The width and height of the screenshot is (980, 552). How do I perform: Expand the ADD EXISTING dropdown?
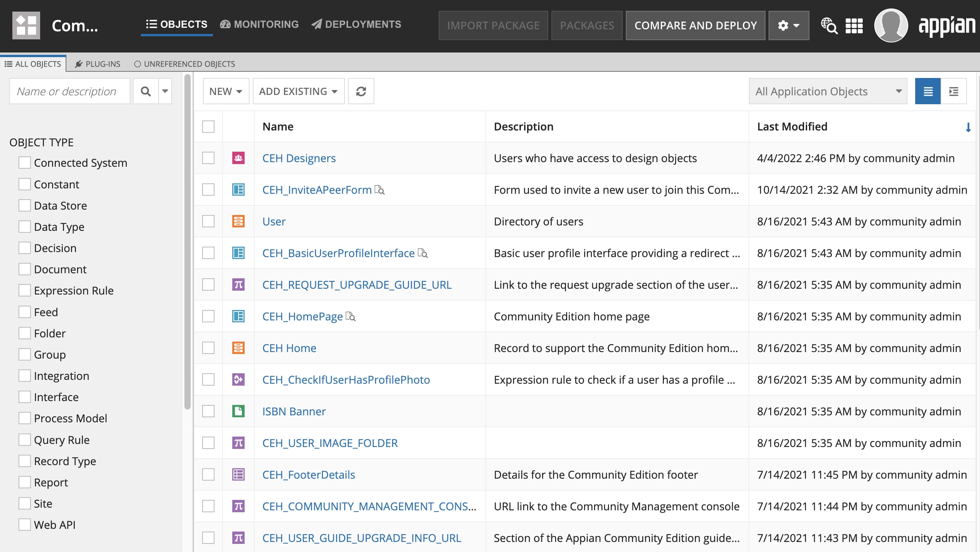[299, 91]
